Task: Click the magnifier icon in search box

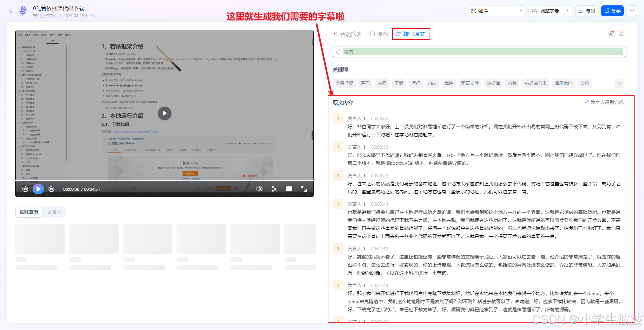Action: [x=338, y=52]
